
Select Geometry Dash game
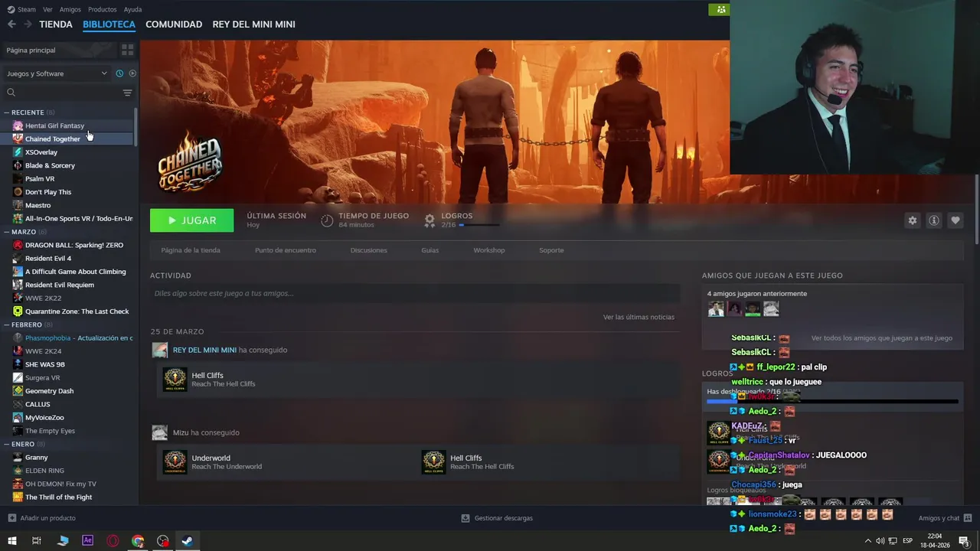click(x=49, y=391)
